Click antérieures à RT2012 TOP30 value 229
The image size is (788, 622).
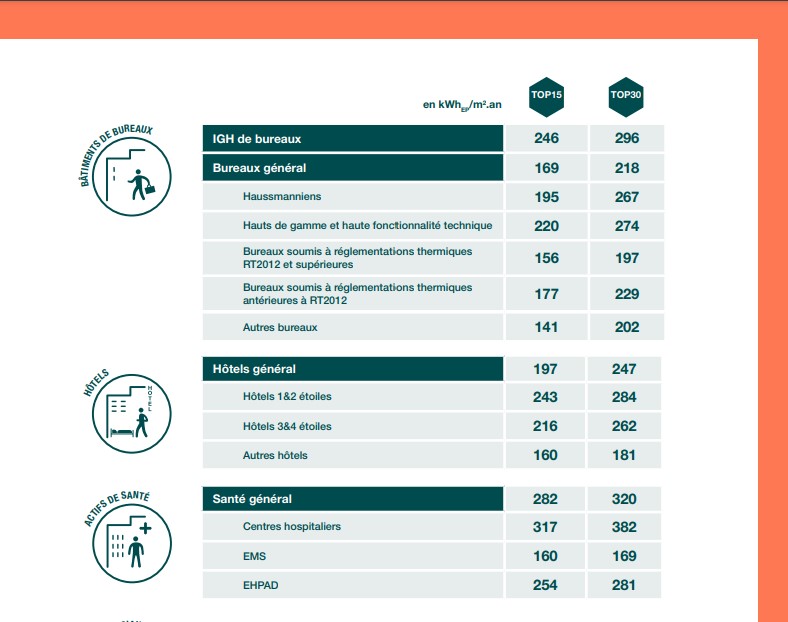coord(627,294)
